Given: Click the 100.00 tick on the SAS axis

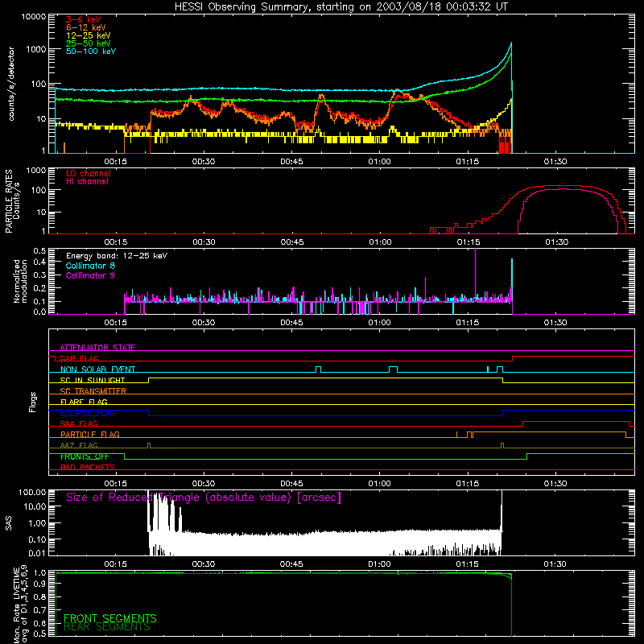Looking at the screenshot, I should point(32,492).
